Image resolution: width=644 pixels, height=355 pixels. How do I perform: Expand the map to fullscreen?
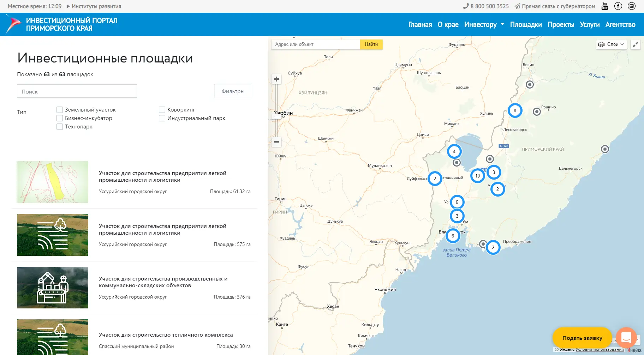(636, 44)
